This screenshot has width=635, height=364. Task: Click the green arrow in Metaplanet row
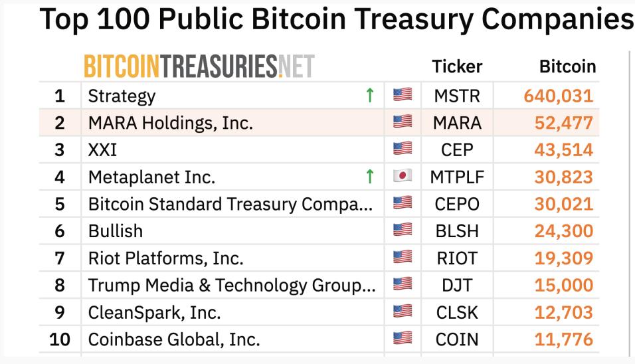coord(370,177)
